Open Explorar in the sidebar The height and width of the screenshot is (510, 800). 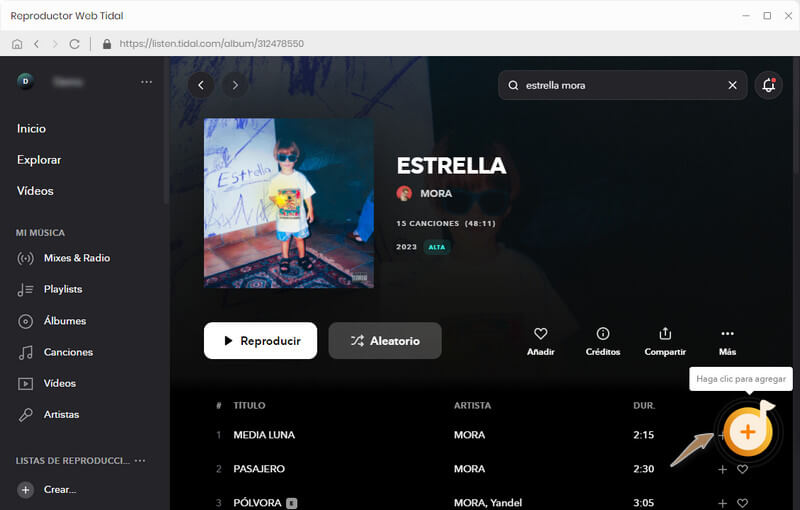click(x=39, y=160)
